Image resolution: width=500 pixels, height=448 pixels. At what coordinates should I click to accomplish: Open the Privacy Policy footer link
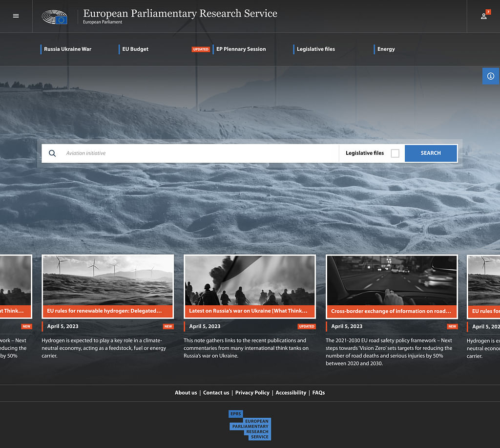tap(252, 393)
